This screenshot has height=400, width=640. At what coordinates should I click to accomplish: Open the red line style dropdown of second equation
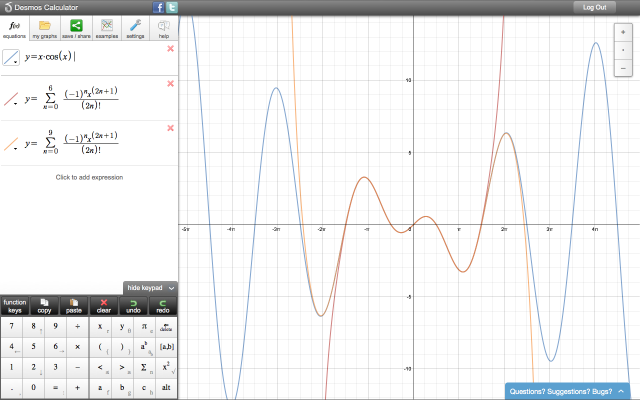click(12, 99)
